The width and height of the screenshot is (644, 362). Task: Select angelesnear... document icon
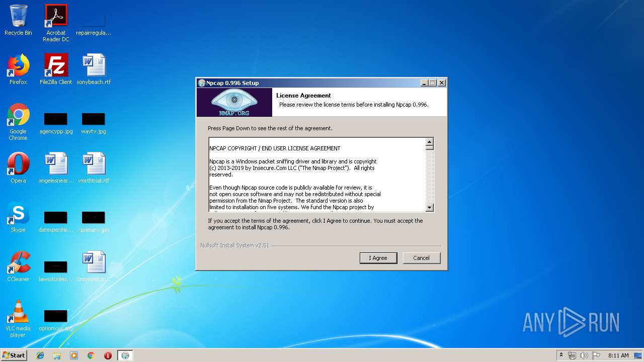tap(56, 168)
